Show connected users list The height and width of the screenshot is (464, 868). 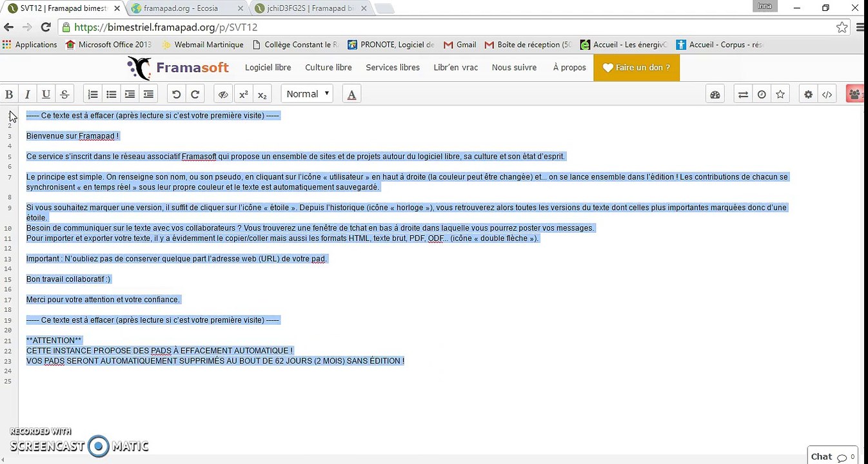(855, 94)
